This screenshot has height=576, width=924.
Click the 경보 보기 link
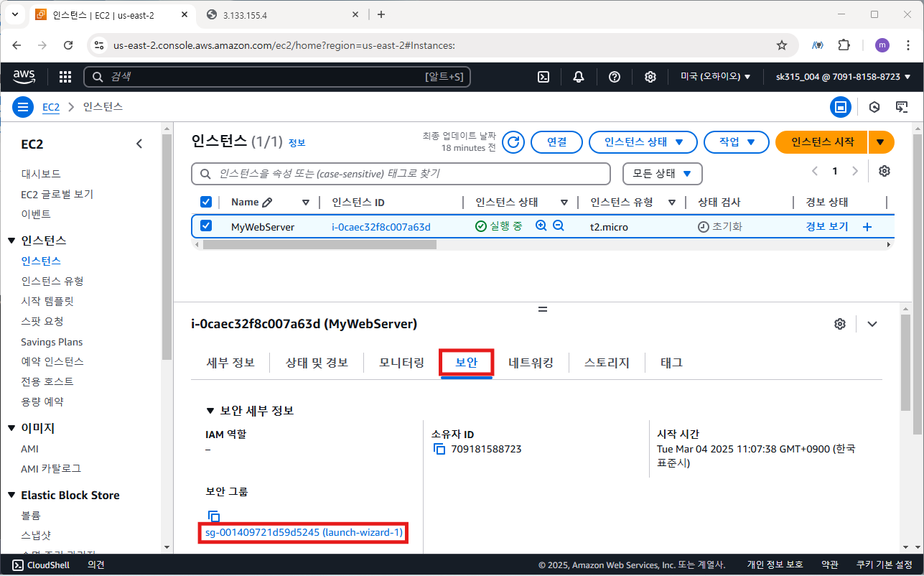pyautogui.click(x=827, y=227)
